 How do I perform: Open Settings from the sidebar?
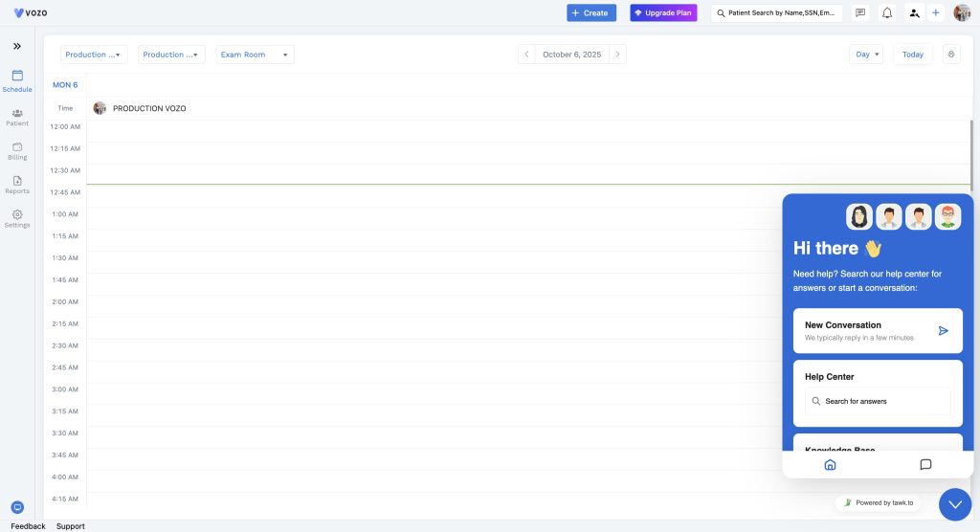17,218
